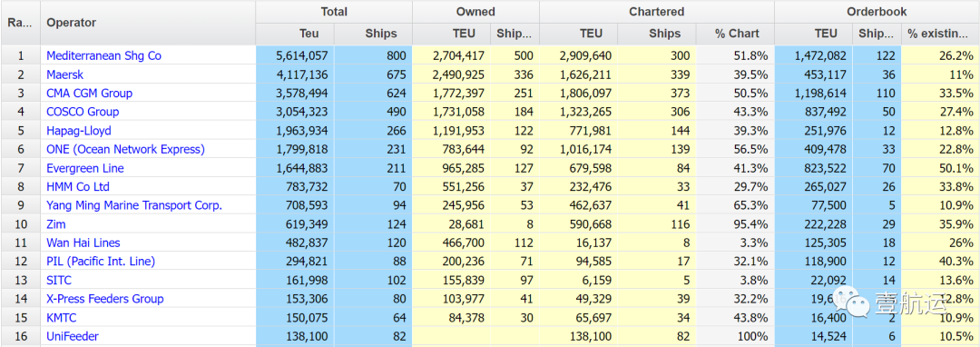Select the Evergreen Line link
The image size is (980, 347).
pyautogui.click(x=85, y=168)
